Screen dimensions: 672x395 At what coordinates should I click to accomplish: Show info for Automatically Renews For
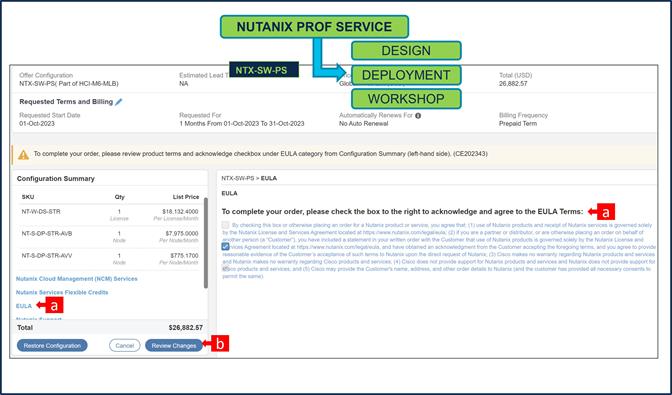point(418,116)
